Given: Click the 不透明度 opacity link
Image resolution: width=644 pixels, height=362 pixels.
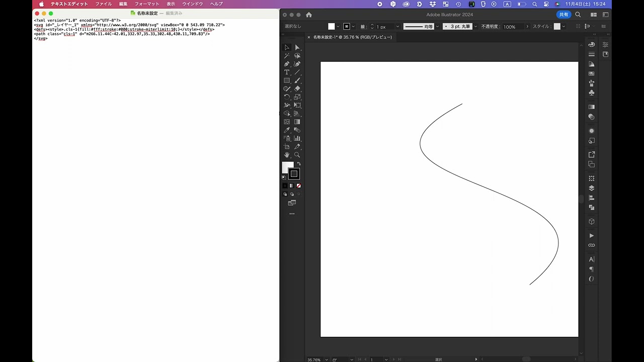Looking at the screenshot, I should pyautogui.click(x=491, y=27).
